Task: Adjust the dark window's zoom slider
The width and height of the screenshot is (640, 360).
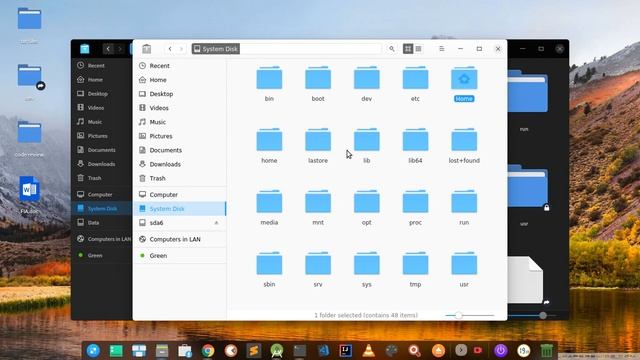Action: click(543, 315)
